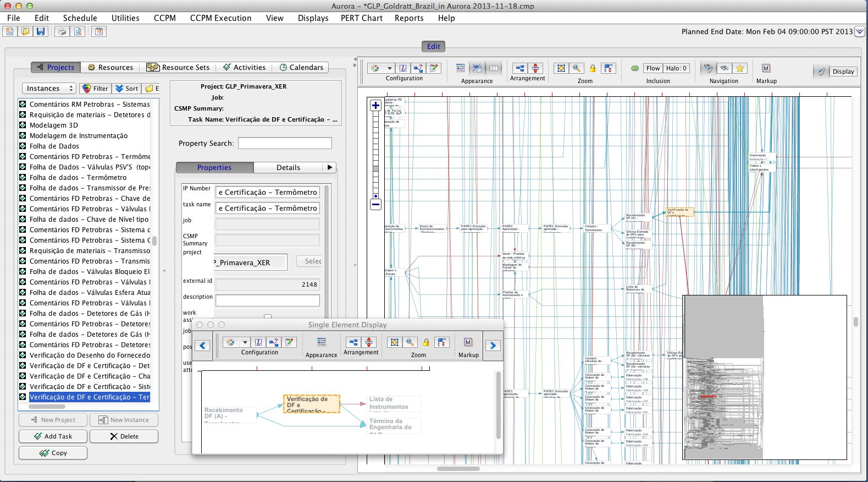Image resolution: width=868 pixels, height=482 pixels.
Task: Click the Markup 'M' icon in the PERT toolbar
Action: (766, 68)
